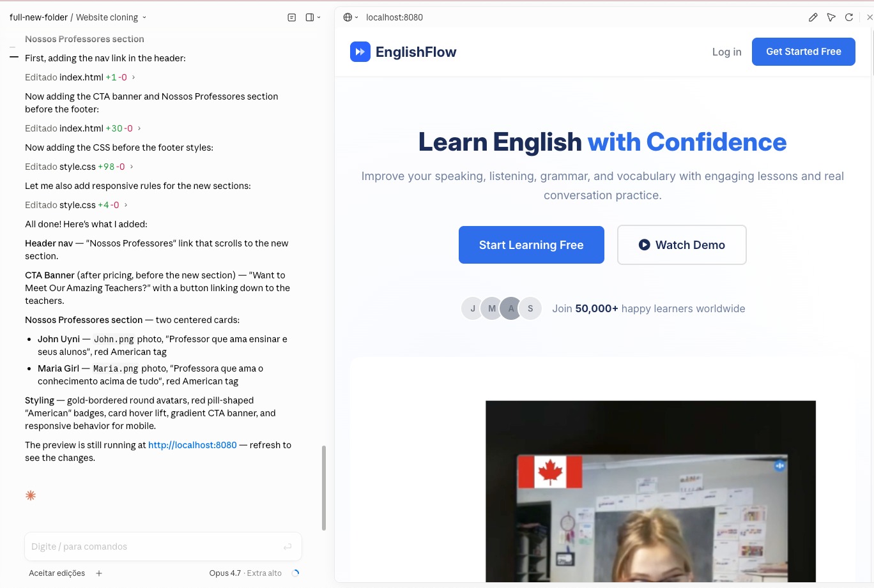Expand the style.css +98 -0 edit
Image resolution: width=874 pixels, height=588 pixels.
[x=79, y=167]
